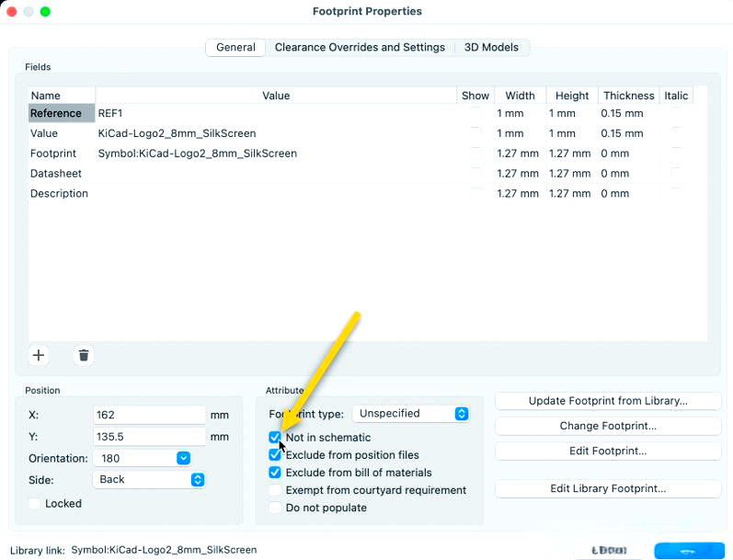The image size is (733, 560).
Task: Open the Footprint type dropdown
Action: (413, 414)
